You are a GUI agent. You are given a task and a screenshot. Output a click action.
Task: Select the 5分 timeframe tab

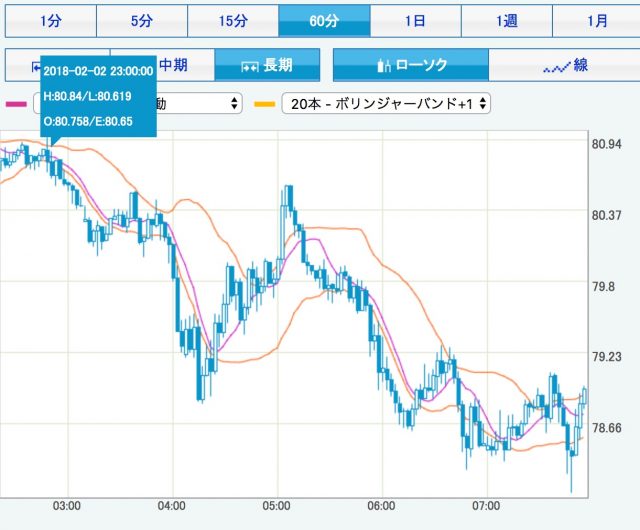(142, 20)
